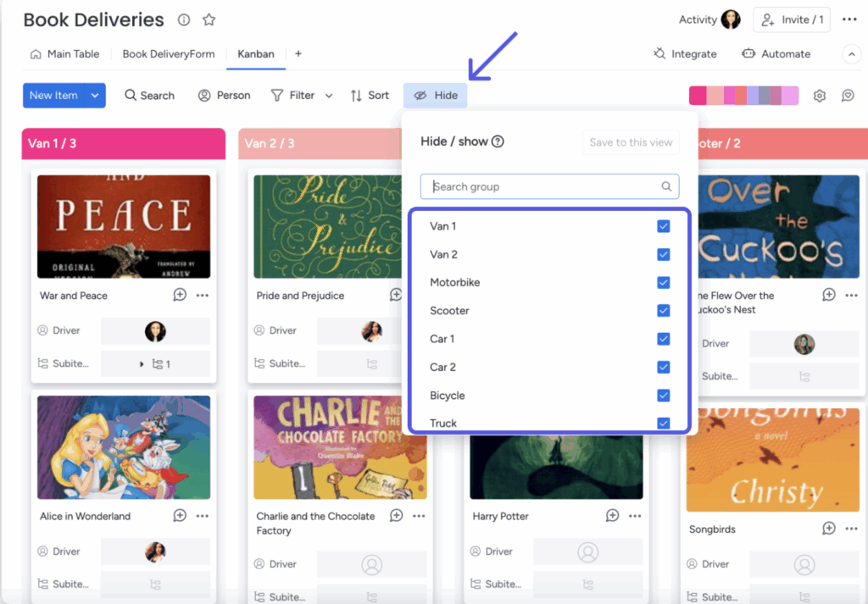Open board settings gear icon
Viewport: 868px width, 604px height.
[820, 96]
